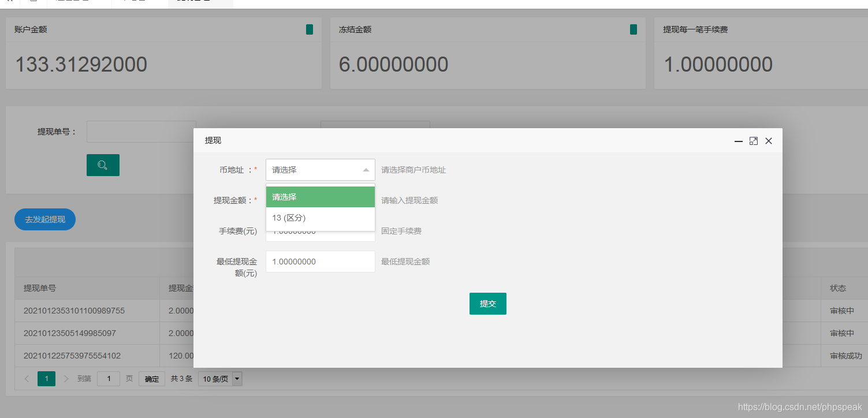Click the 确定 pagination button
This screenshot has height=418, width=868.
pos(152,379)
